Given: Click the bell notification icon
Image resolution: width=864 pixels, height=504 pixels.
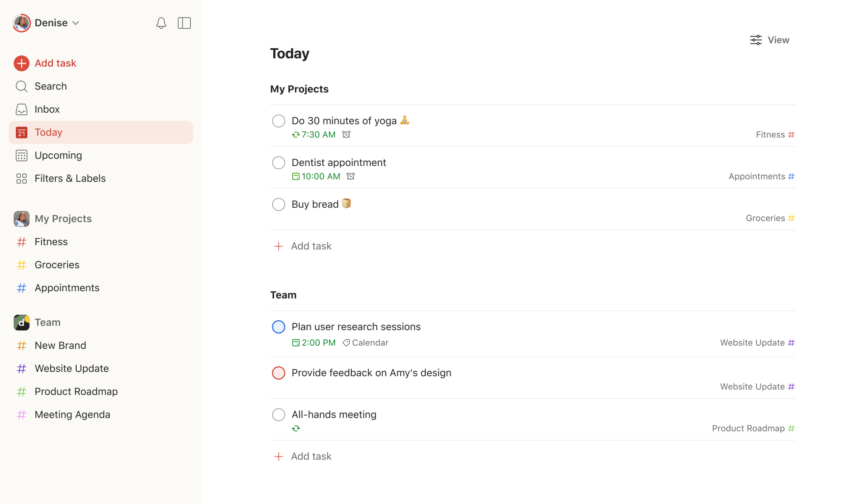Looking at the screenshot, I should (x=160, y=23).
